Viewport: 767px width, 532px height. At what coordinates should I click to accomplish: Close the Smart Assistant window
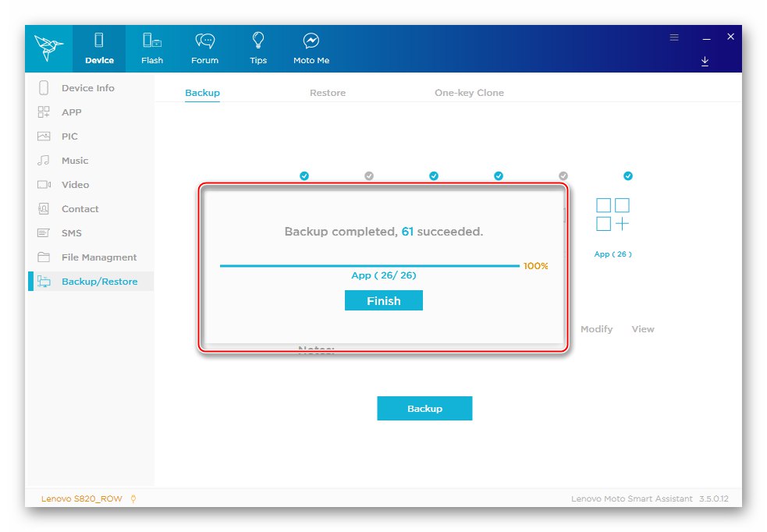tap(731, 37)
